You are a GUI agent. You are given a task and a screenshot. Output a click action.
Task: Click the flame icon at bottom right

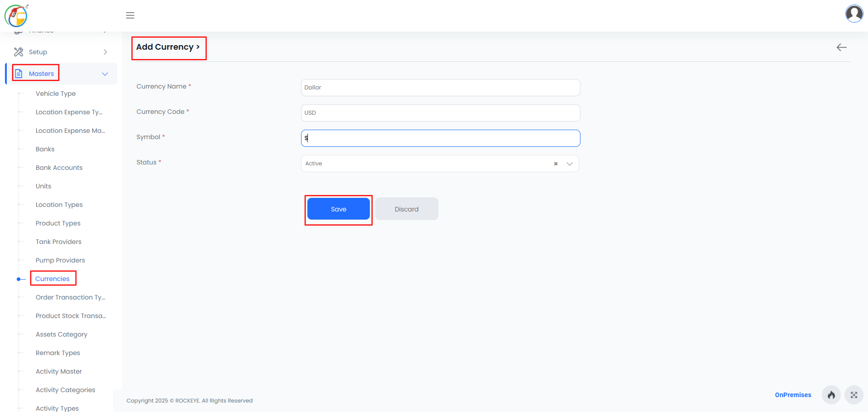point(831,395)
